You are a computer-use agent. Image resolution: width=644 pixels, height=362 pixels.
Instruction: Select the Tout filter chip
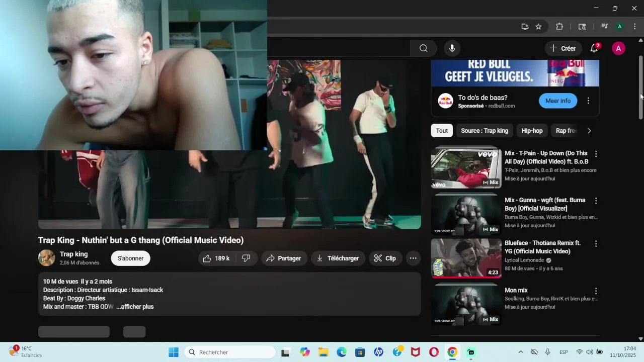[x=442, y=131]
